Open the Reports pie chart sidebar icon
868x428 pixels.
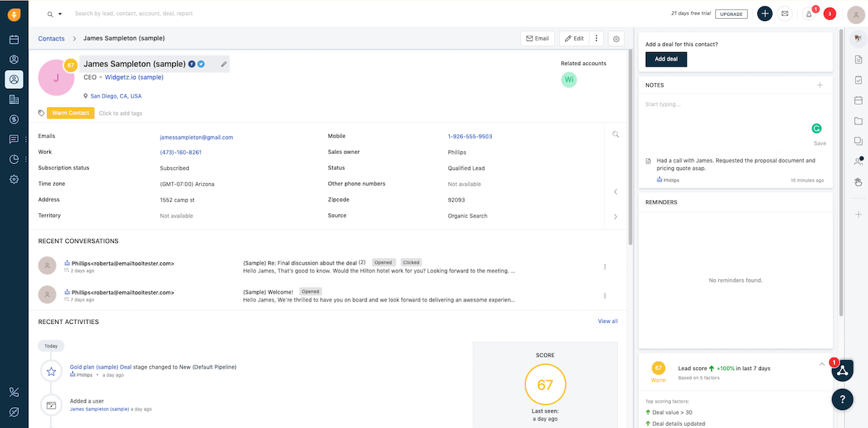(14, 159)
